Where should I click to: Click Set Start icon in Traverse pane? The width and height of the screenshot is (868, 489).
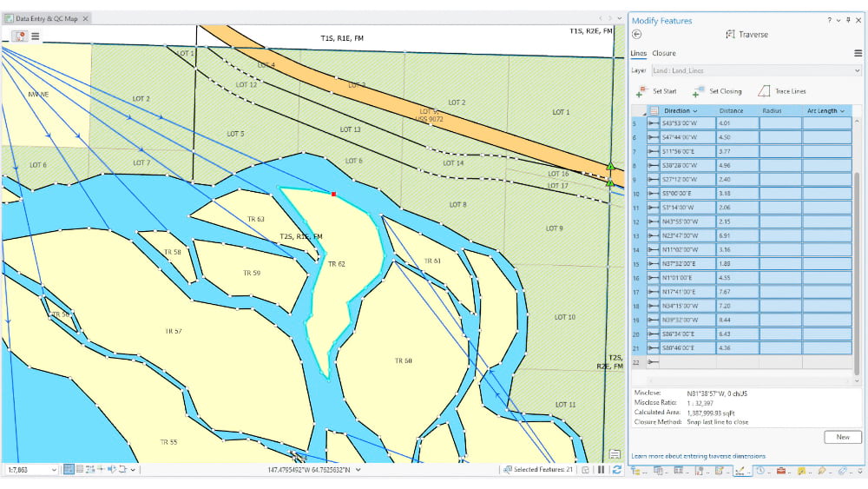coord(641,91)
